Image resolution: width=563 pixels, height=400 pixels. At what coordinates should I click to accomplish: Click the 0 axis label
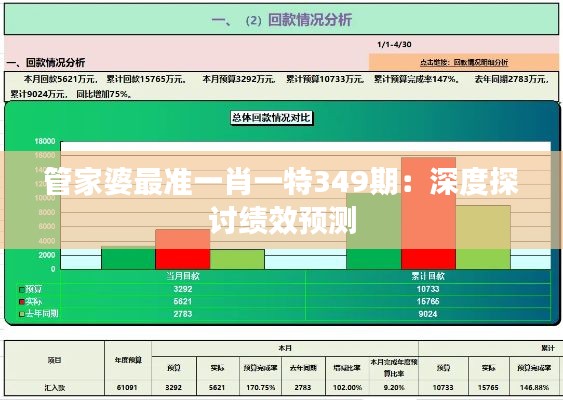click(53, 269)
